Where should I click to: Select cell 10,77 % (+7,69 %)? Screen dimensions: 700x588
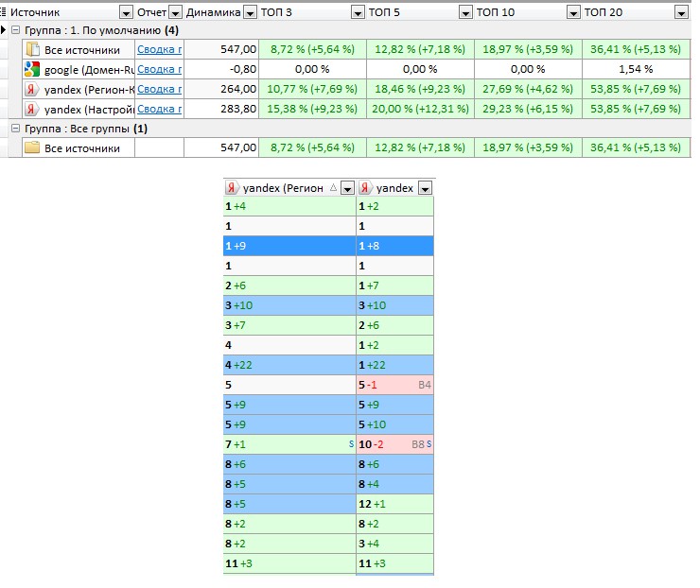[312, 89]
